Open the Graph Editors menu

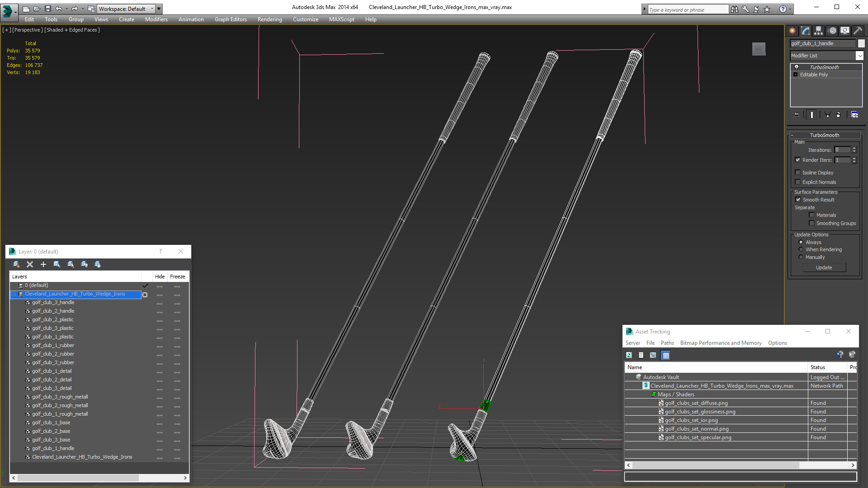231,19
